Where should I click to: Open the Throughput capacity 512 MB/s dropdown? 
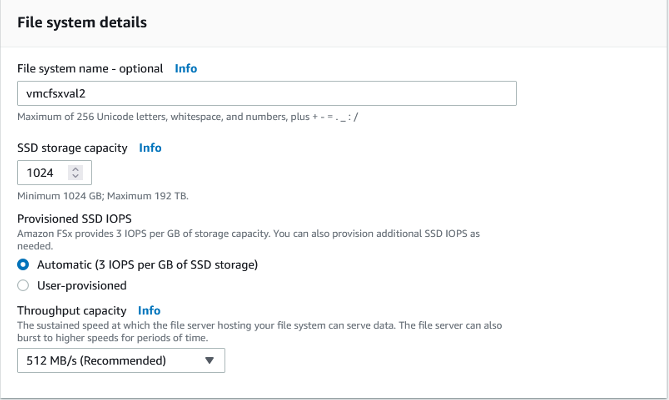coord(121,360)
